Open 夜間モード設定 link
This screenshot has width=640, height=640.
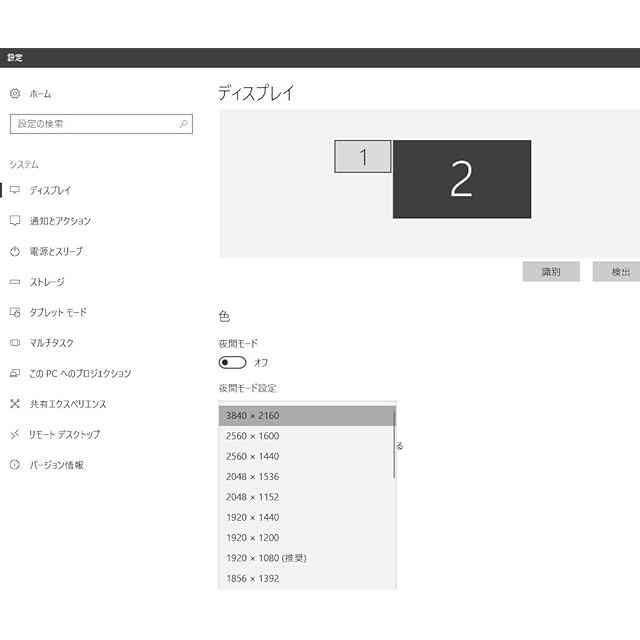(x=247, y=388)
